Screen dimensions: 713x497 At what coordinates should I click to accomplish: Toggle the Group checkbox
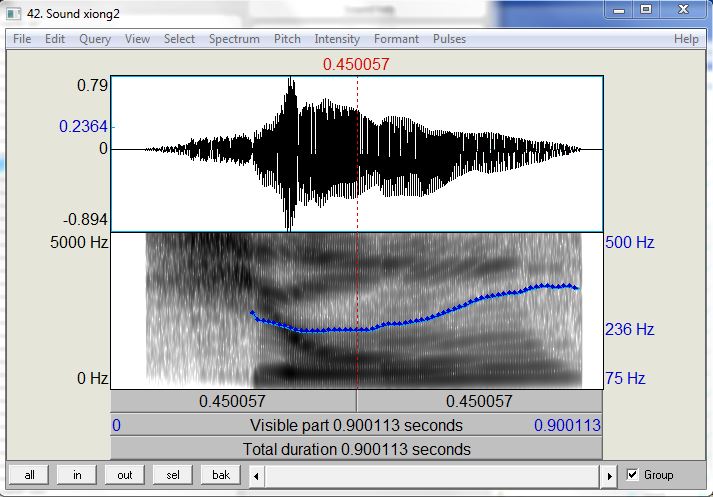[x=632, y=475]
